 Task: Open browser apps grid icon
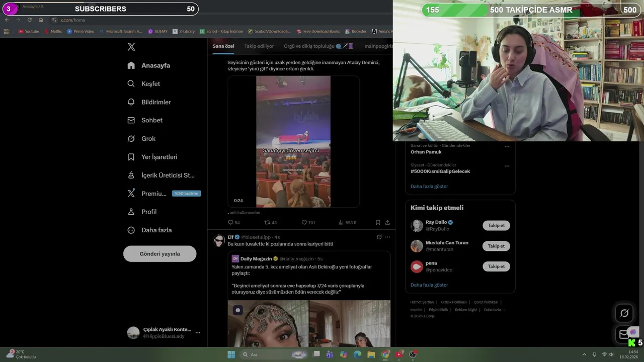point(6,31)
